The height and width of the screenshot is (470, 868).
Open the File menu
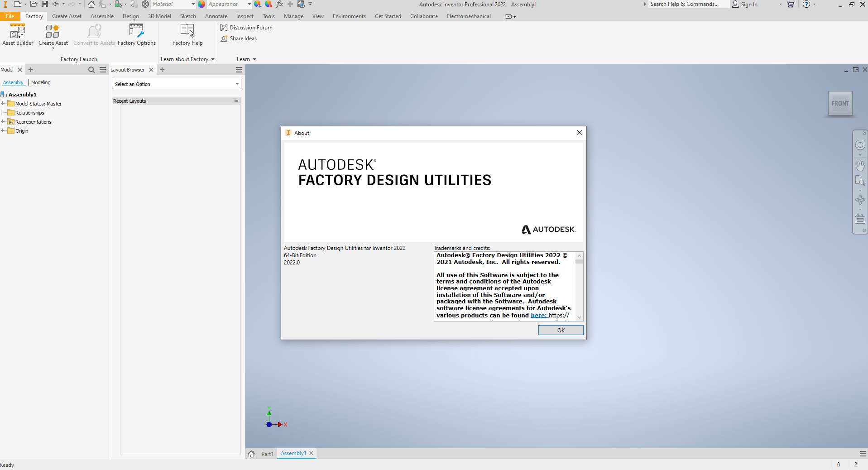[10, 16]
